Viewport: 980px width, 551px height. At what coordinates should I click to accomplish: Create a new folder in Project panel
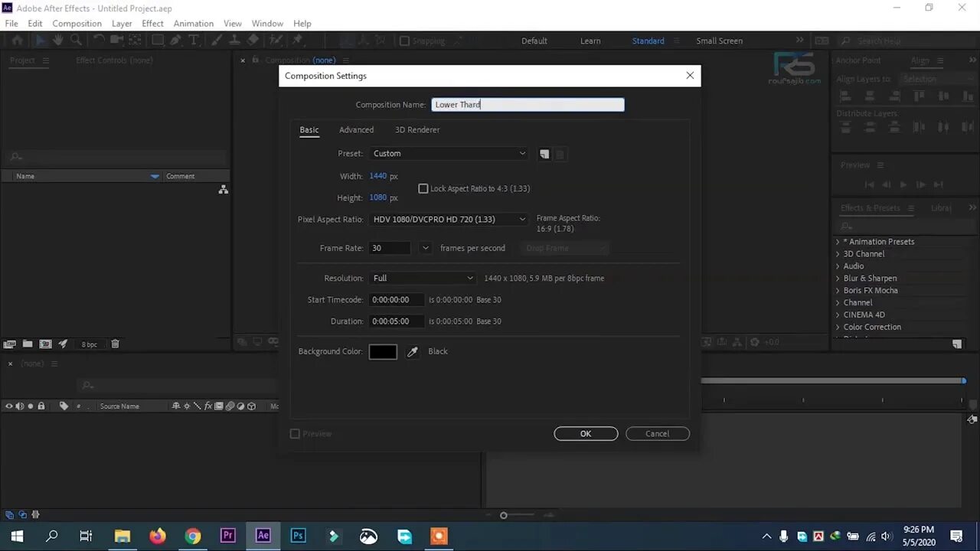28,344
